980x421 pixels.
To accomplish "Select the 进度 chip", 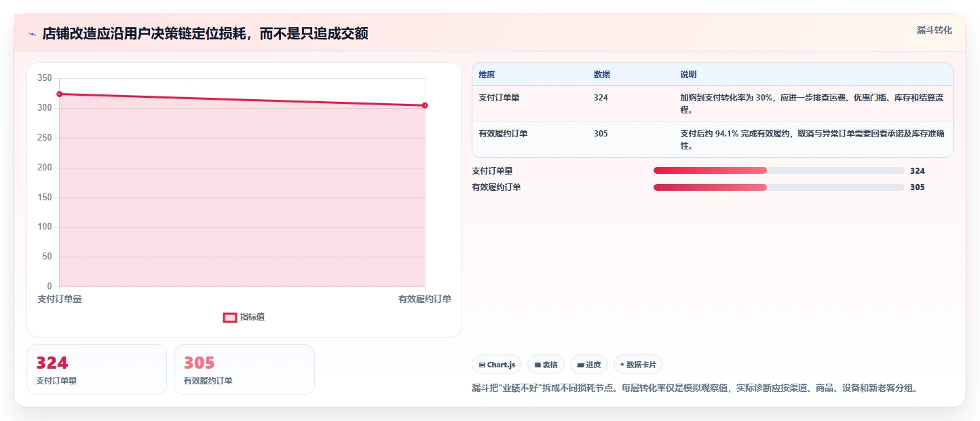I will tap(589, 365).
